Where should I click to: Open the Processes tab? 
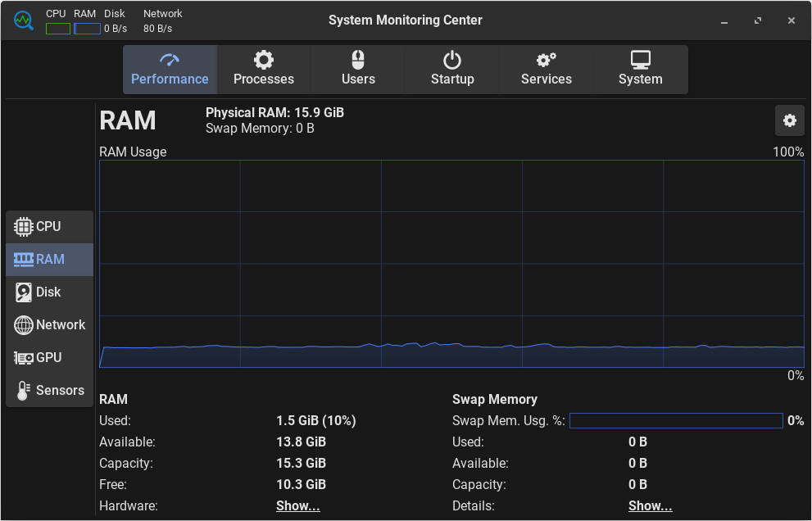(264, 70)
